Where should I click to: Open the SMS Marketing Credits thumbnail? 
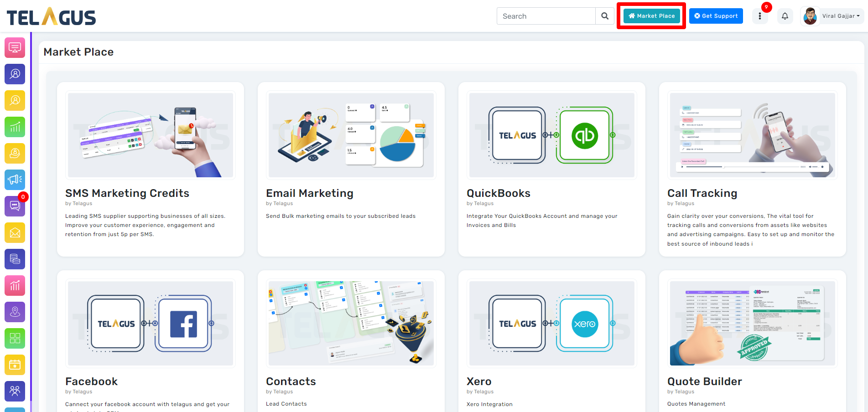pyautogui.click(x=151, y=135)
